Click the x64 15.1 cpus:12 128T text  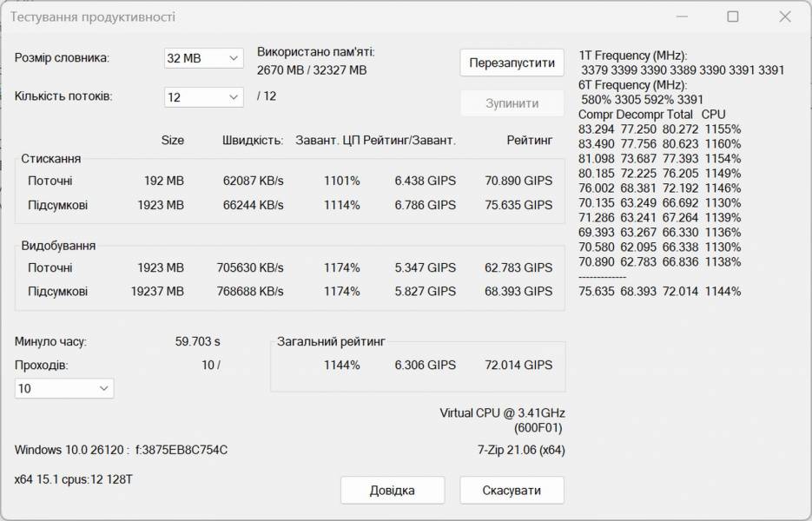click(74, 479)
